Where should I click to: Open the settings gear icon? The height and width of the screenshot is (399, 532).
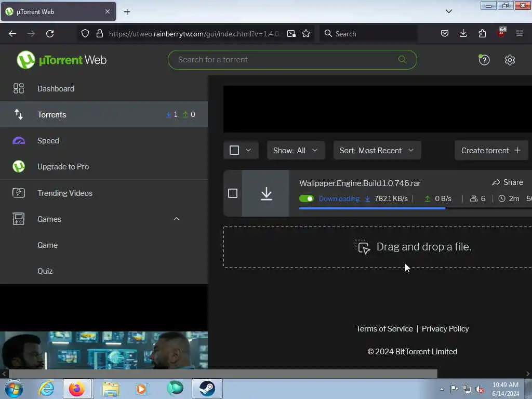click(x=510, y=60)
